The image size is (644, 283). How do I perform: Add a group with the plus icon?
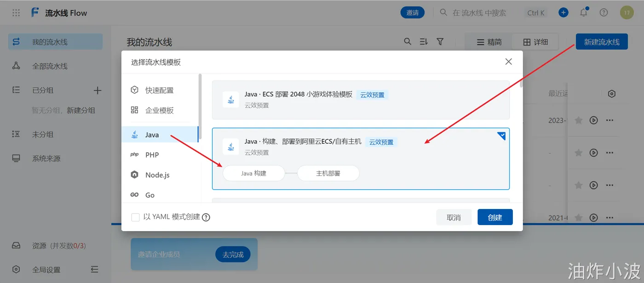click(x=98, y=91)
